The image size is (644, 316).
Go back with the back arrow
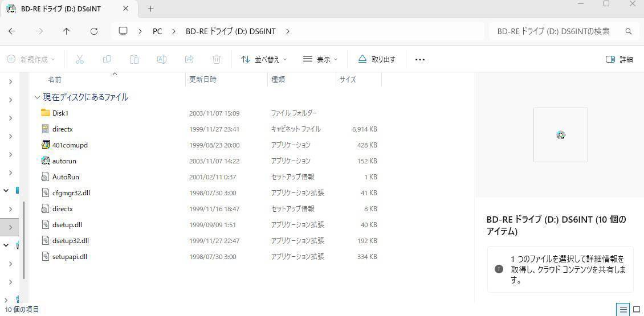[12, 31]
